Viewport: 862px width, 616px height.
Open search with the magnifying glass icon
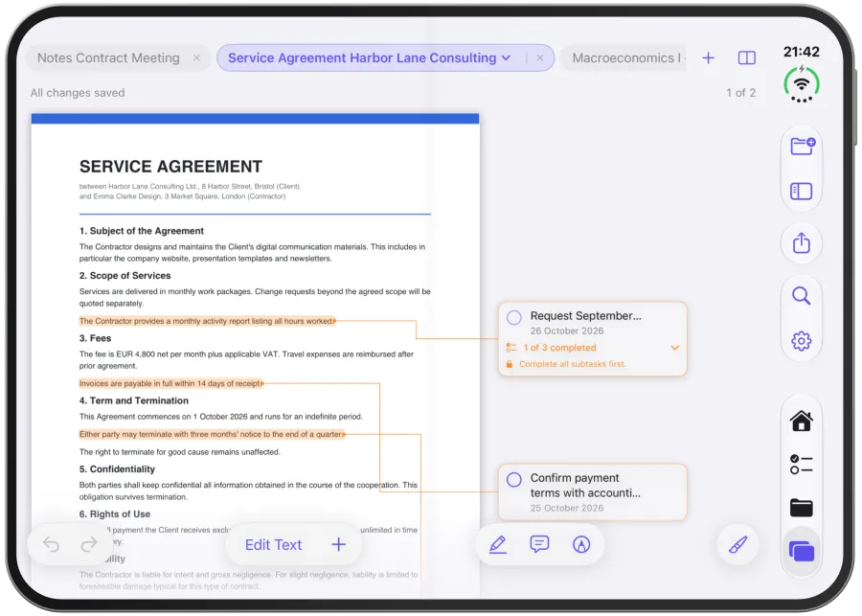801,296
